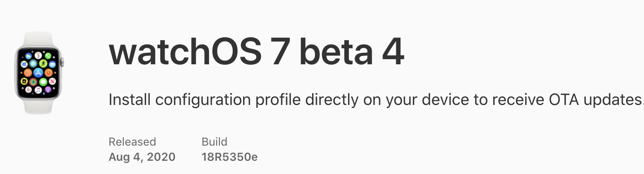
Task: Click the Calendar icon on watch
Action: pyautogui.click(x=38, y=55)
